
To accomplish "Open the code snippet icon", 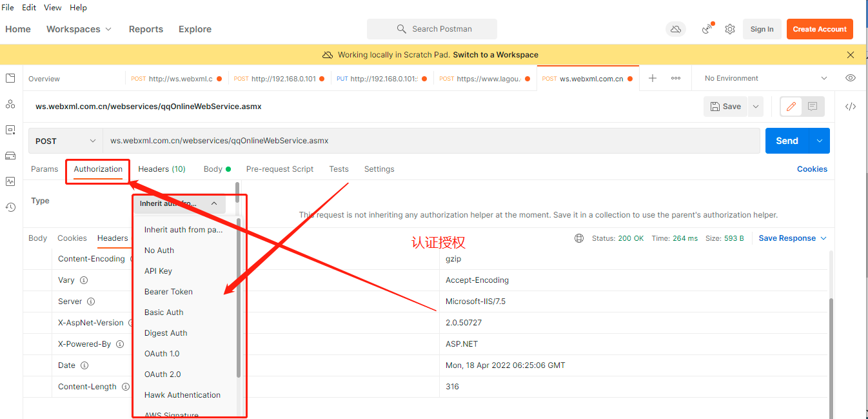I will (851, 107).
